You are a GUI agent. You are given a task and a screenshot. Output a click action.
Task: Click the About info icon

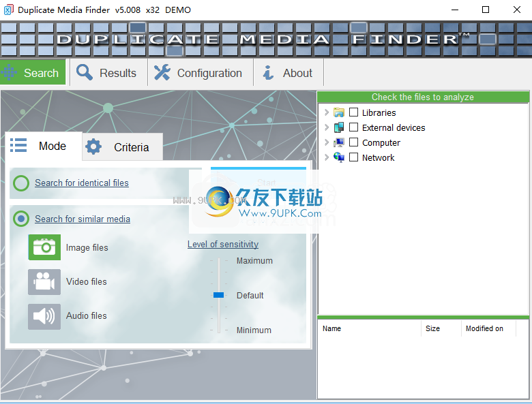click(x=268, y=72)
